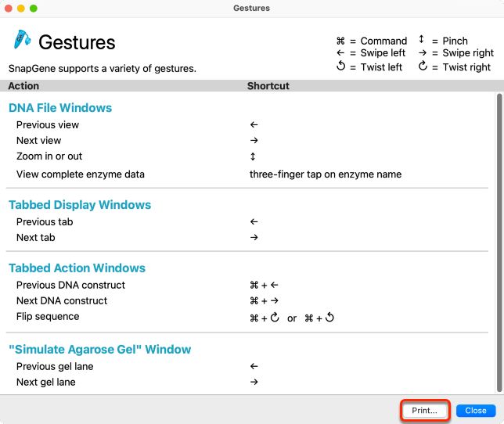504x424 pixels.
Task: Click the Action column header
Action: pos(23,86)
